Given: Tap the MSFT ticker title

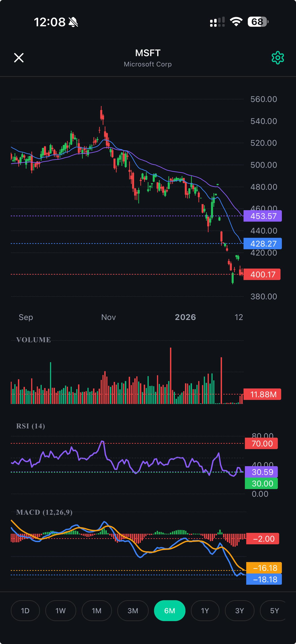Looking at the screenshot, I should tap(148, 53).
